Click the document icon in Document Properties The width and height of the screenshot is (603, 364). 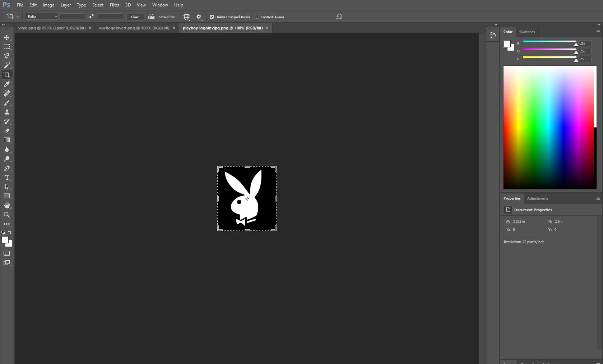[x=508, y=210]
